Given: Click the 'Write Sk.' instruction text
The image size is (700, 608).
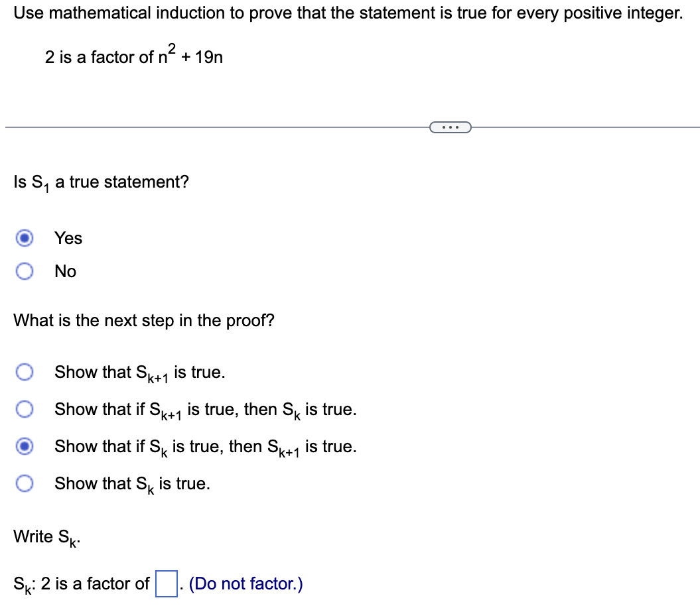Looking at the screenshot, I should tap(44, 536).
